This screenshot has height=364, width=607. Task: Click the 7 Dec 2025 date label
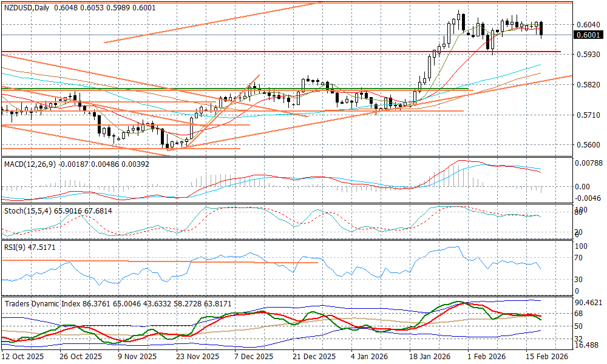[x=255, y=357]
